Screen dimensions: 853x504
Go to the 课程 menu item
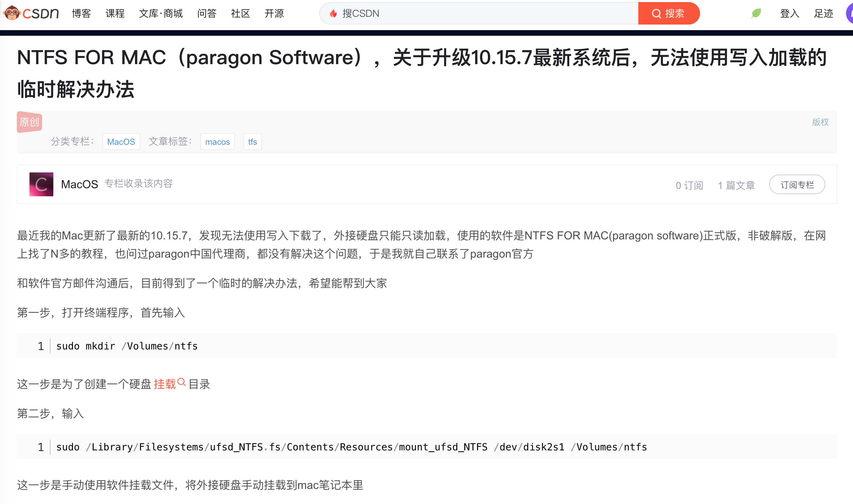pos(115,13)
